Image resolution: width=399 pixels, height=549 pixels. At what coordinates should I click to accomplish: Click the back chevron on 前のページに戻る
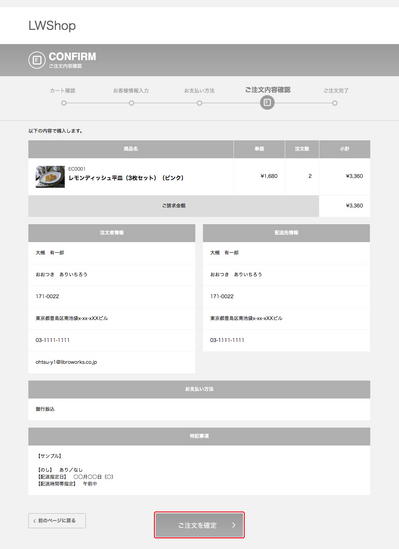(34, 521)
